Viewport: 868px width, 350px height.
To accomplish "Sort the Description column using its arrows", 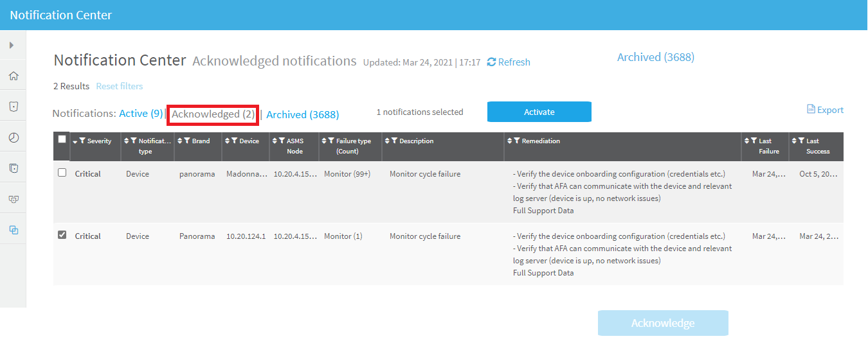I will [x=387, y=141].
